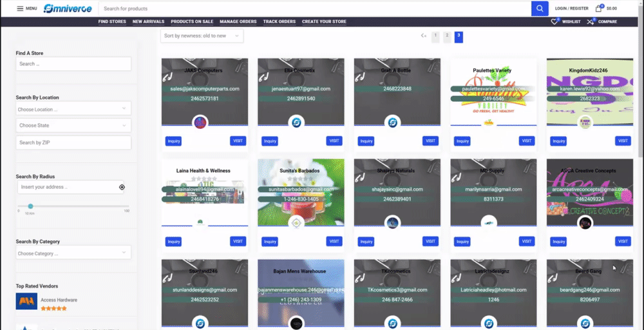Click email shajaysinc@gmail.com

coord(397,189)
